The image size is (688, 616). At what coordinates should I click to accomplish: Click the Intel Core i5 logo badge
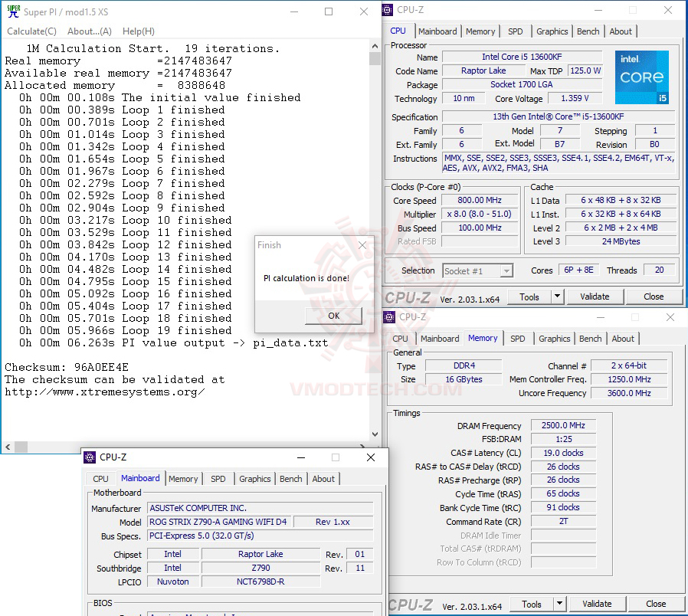coord(642,77)
